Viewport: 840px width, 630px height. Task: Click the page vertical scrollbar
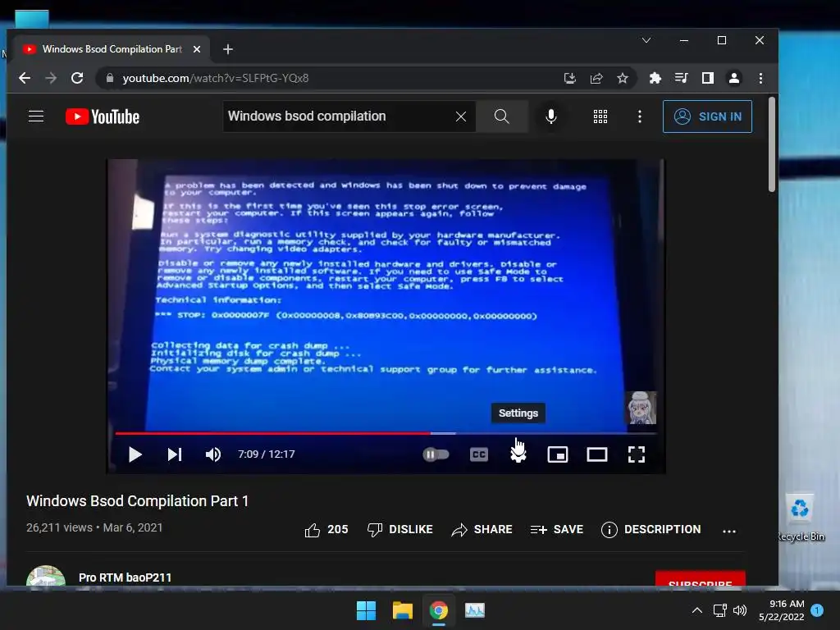coord(771,144)
